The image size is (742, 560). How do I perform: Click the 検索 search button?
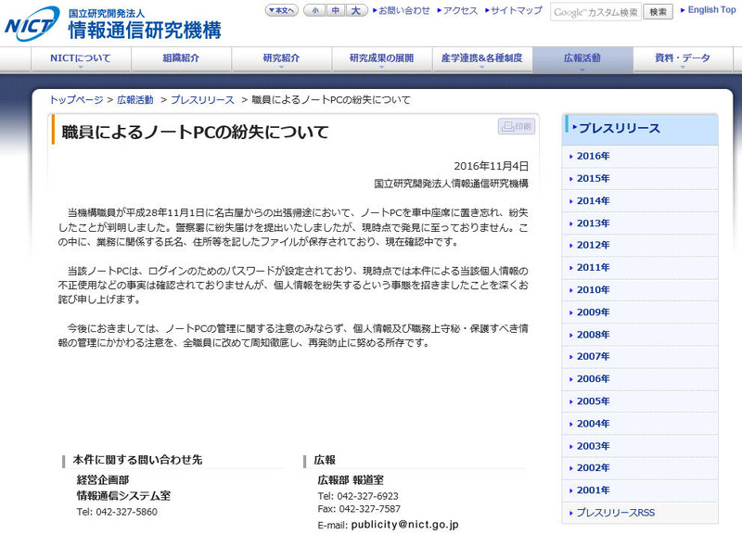658,12
